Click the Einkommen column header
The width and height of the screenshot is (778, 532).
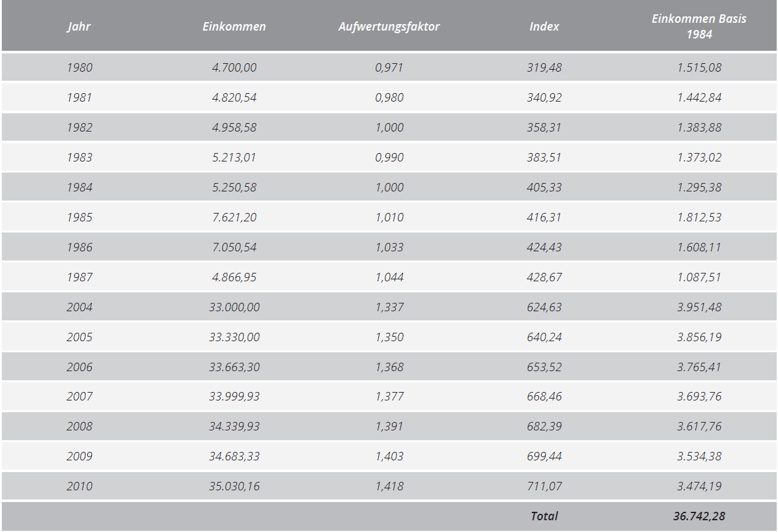pos(234,26)
